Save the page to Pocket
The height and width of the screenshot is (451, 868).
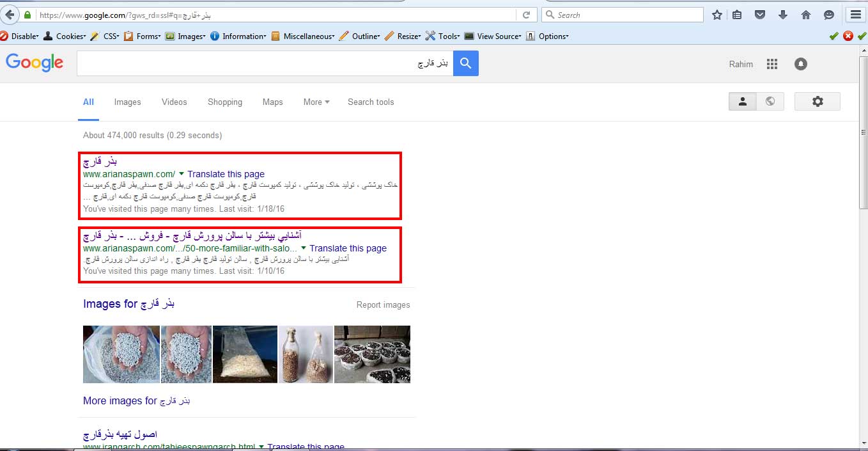(759, 15)
